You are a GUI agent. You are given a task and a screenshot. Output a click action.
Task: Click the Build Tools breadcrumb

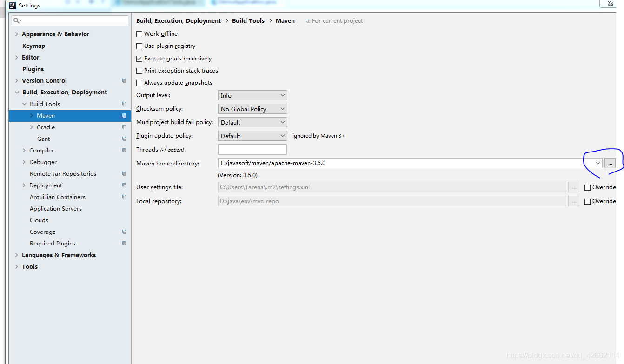point(248,21)
